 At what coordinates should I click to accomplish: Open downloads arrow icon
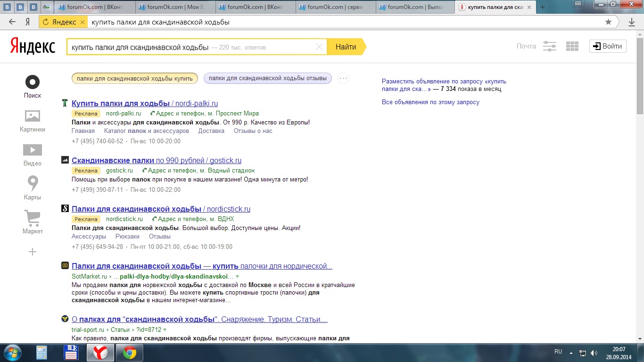(632, 22)
